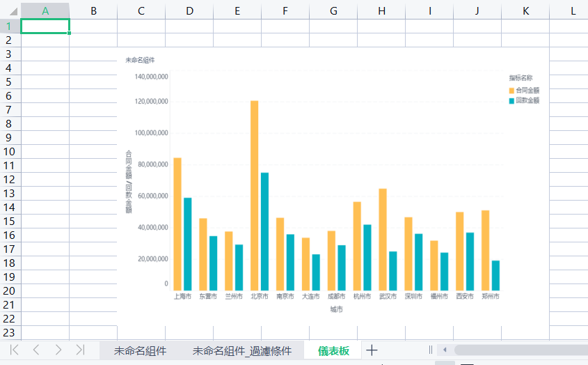Click the select-all corner triangle
This screenshot has height=365, width=588.
tap(13, 11)
